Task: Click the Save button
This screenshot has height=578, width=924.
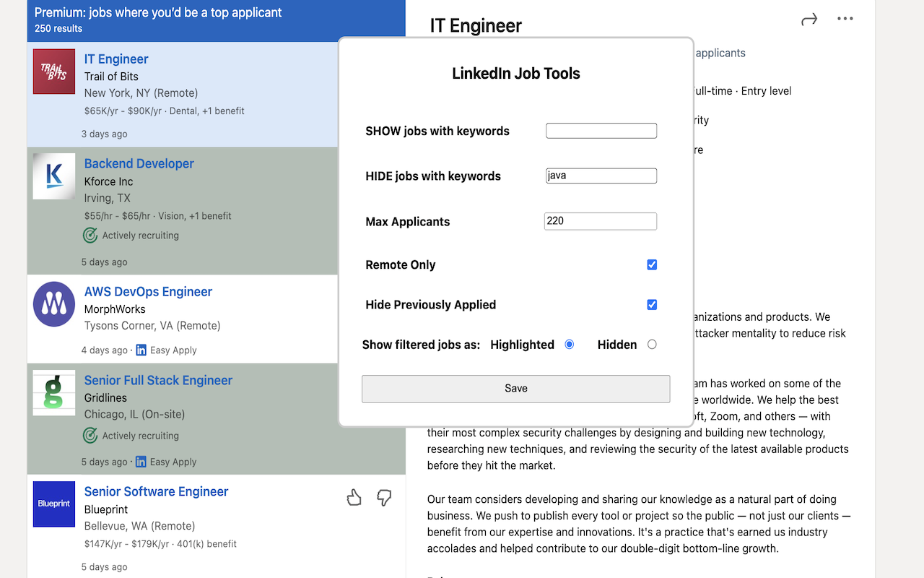Action: [x=516, y=389]
